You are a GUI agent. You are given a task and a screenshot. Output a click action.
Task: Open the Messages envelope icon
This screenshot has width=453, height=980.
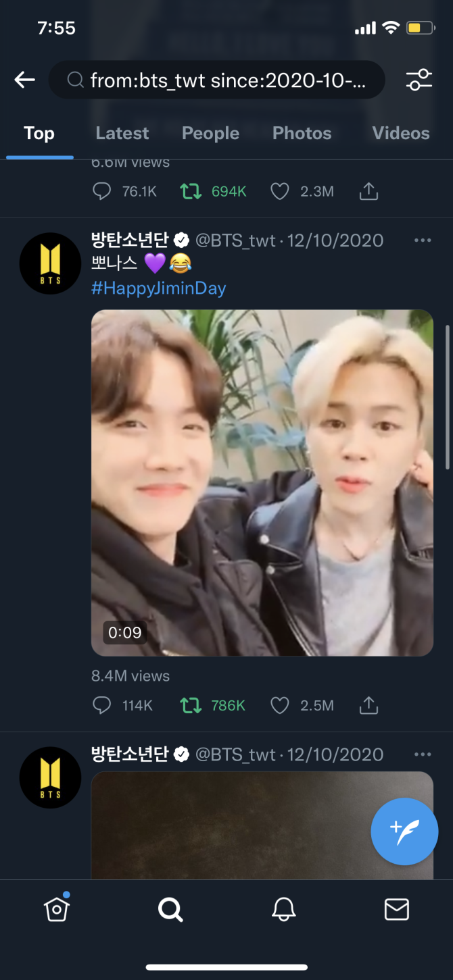pyautogui.click(x=396, y=910)
